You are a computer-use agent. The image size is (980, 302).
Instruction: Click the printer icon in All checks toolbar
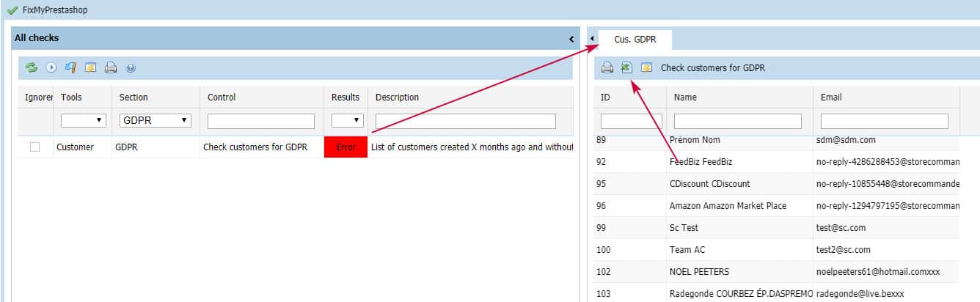tap(111, 68)
